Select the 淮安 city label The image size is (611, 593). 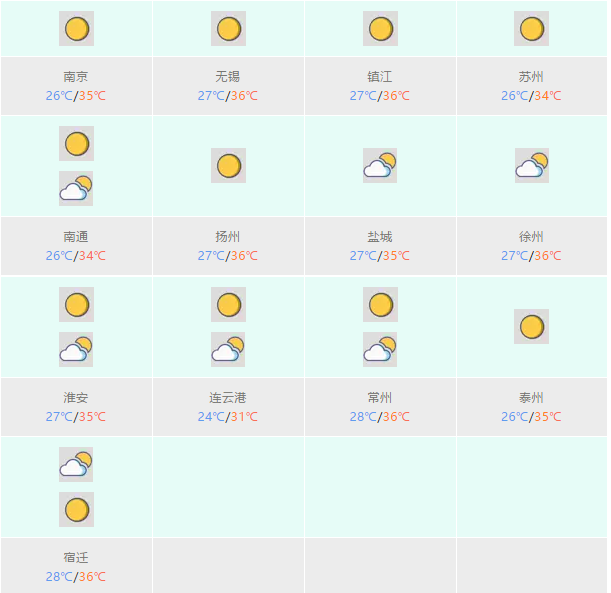(76, 397)
